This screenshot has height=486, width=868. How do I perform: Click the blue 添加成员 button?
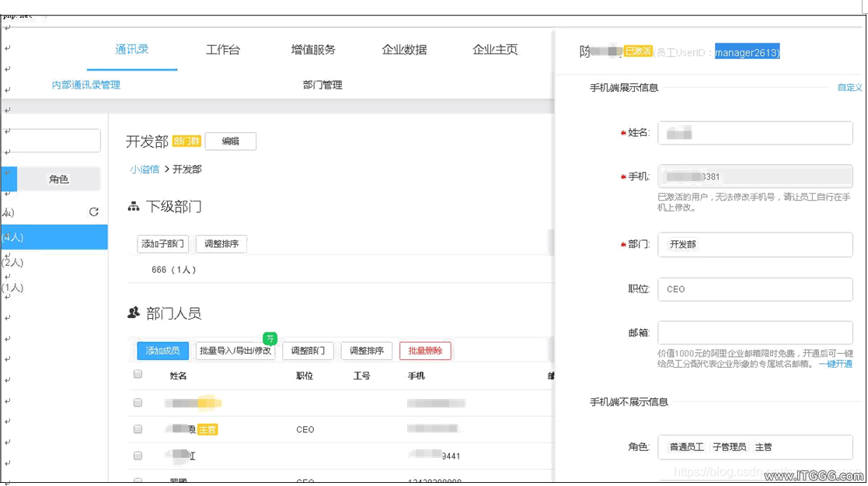(x=162, y=351)
